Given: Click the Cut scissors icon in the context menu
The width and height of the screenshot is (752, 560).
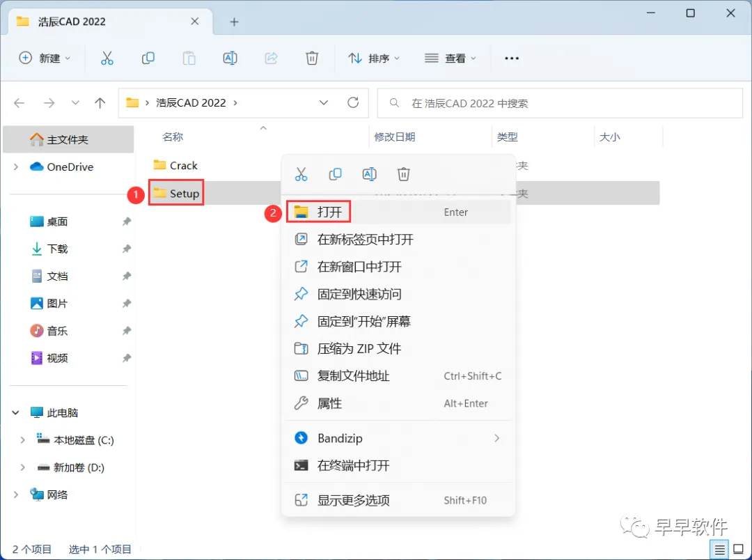Looking at the screenshot, I should point(301,173).
